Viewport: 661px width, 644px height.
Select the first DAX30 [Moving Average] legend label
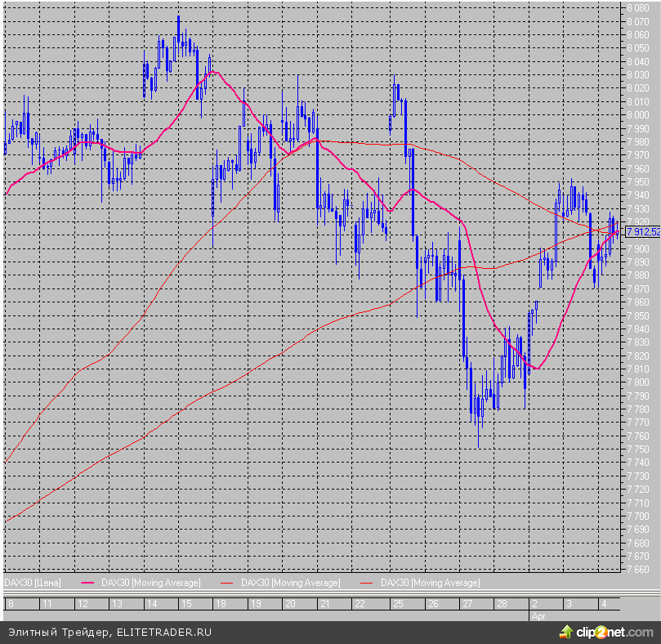(150, 583)
